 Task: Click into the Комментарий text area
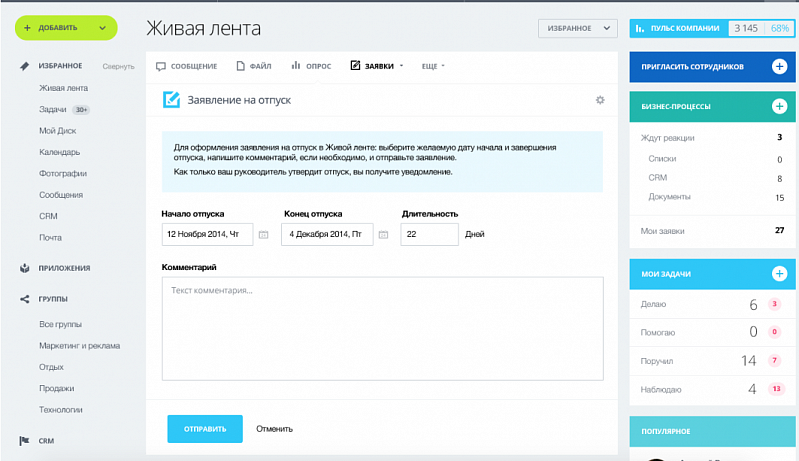[382, 328]
